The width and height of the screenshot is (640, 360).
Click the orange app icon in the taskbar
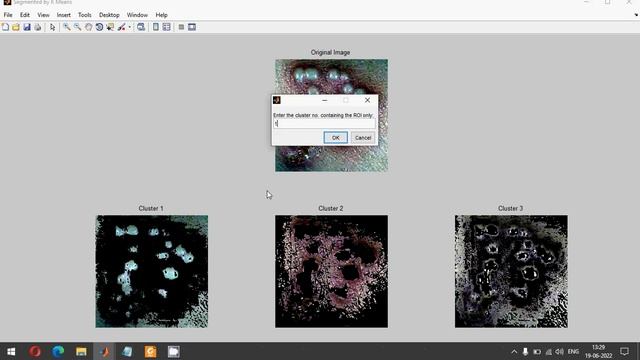click(x=150, y=351)
